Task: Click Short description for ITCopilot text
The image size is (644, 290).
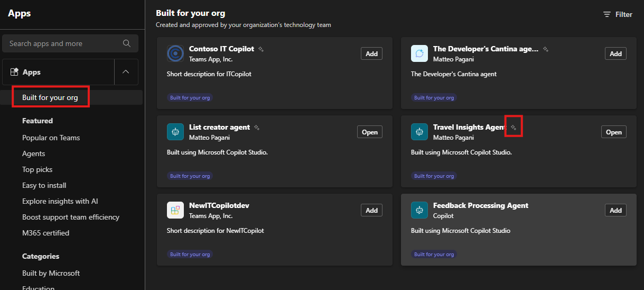Action: 209,74
